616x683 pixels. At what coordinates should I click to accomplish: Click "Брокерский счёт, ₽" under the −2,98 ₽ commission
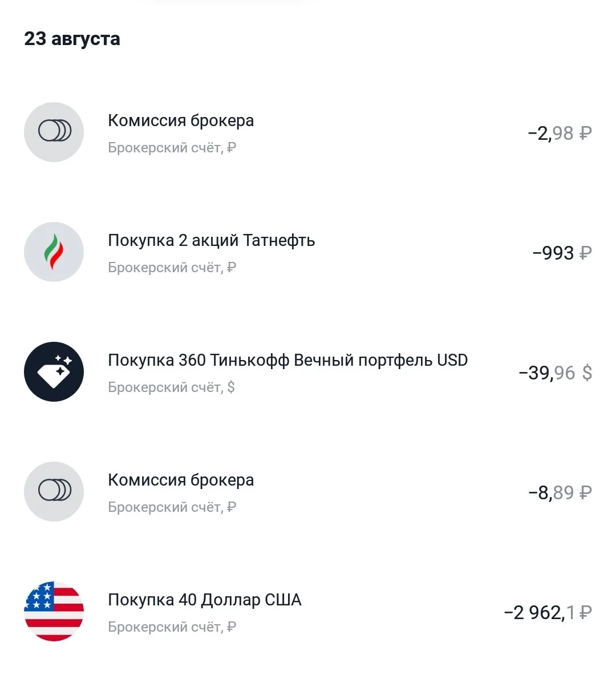pos(172,147)
